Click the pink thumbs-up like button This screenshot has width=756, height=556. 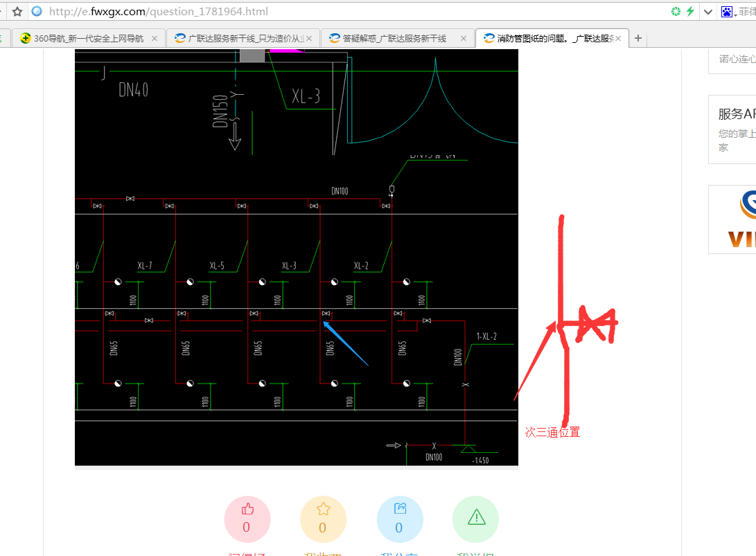pyautogui.click(x=247, y=519)
